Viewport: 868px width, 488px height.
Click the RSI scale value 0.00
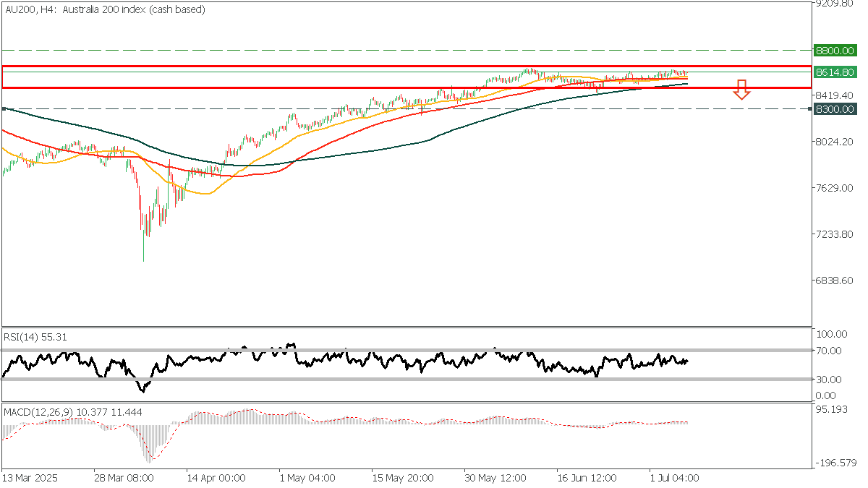827,395
